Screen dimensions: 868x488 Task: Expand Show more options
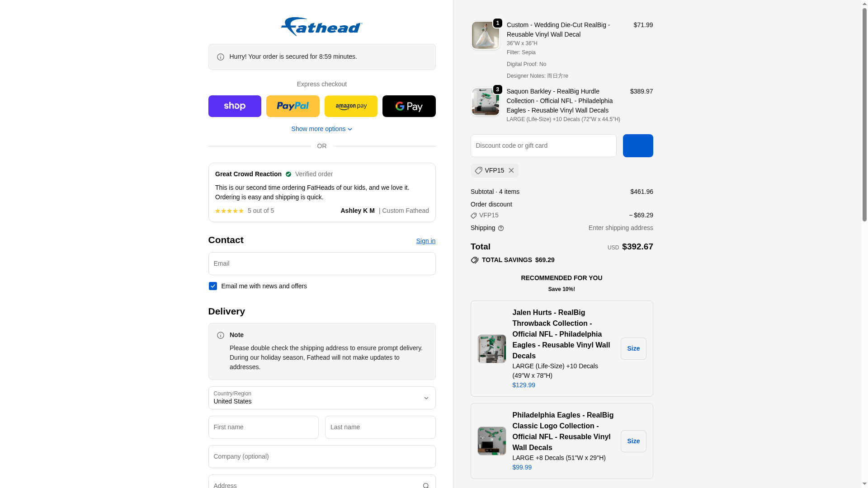click(321, 129)
